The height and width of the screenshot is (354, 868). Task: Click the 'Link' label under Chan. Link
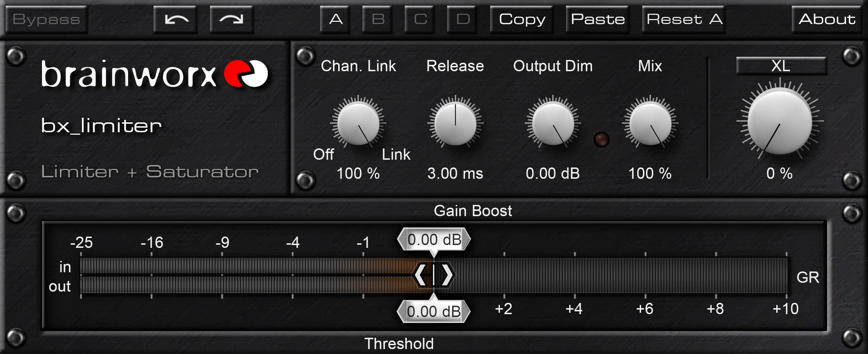[x=396, y=154]
